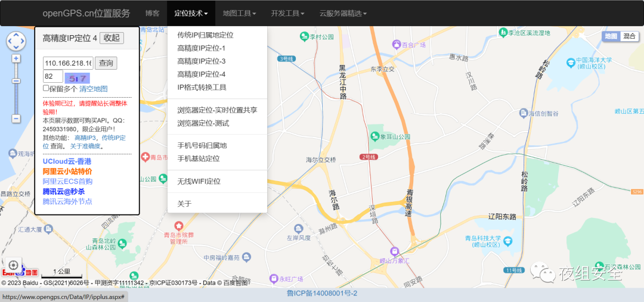Open the 关于准确度 link
The height and width of the screenshot is (302, 644).
85,146
